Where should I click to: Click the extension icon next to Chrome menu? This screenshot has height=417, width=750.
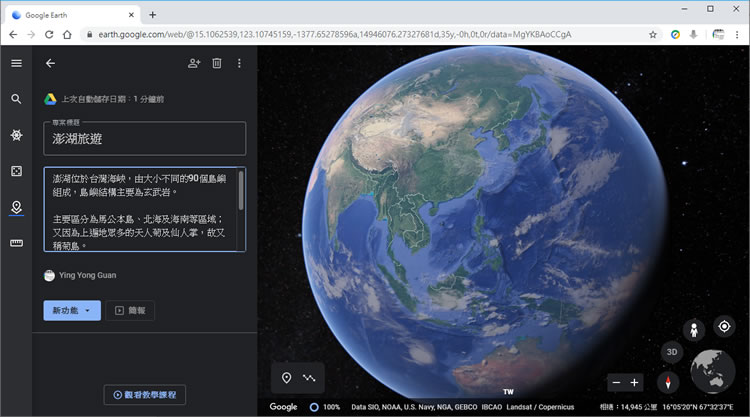(718, 34)
